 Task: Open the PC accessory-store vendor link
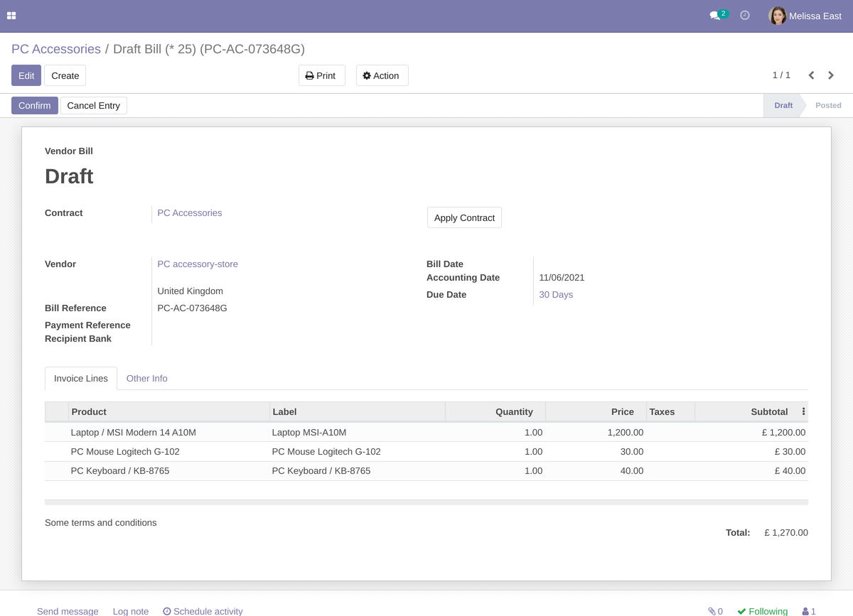(198, 264)
